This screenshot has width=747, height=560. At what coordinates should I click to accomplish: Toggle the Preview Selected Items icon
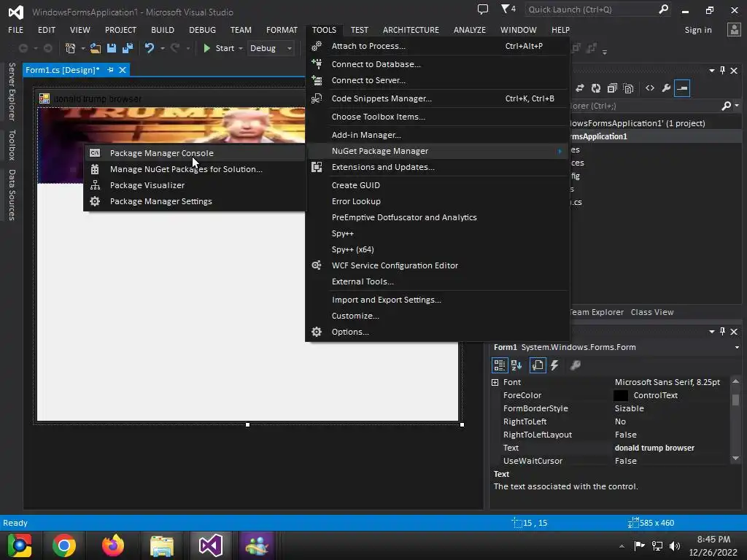(682, 88)
